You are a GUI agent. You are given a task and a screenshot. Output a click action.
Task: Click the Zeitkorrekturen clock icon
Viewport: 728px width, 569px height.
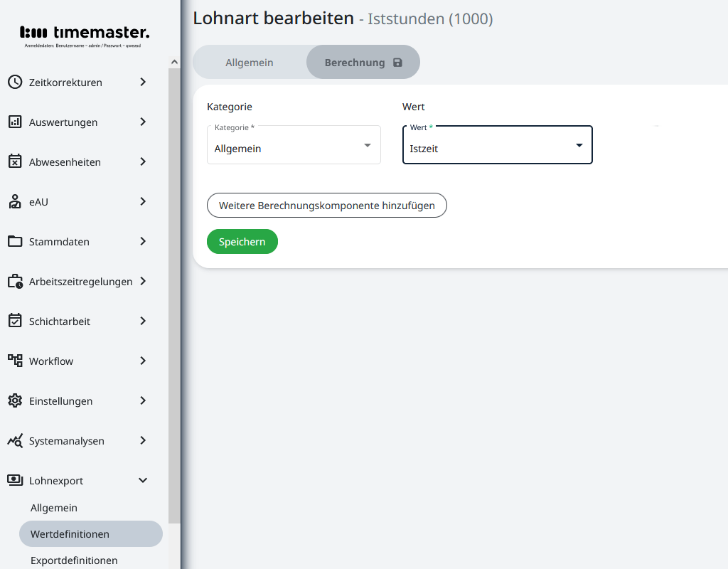coord(15,82)
